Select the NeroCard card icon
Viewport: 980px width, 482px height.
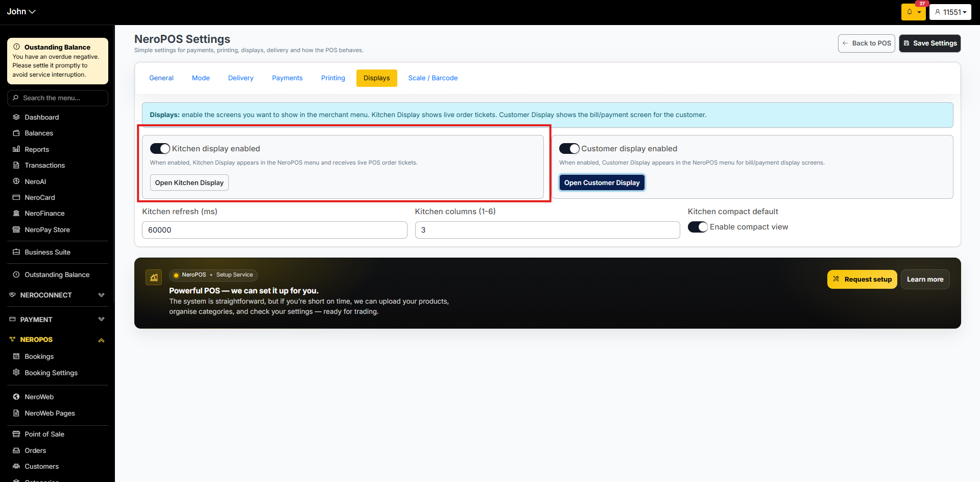tap(16, 197)
